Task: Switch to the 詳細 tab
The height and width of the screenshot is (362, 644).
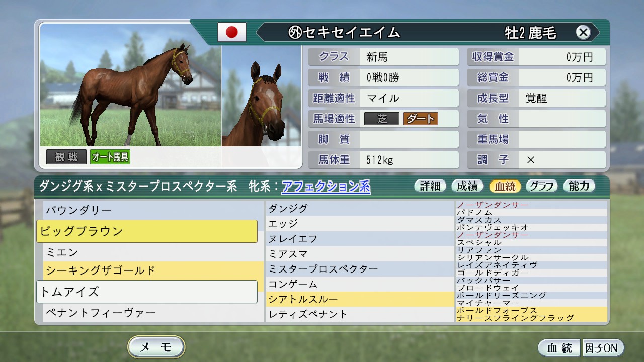Action: point(430,186)
